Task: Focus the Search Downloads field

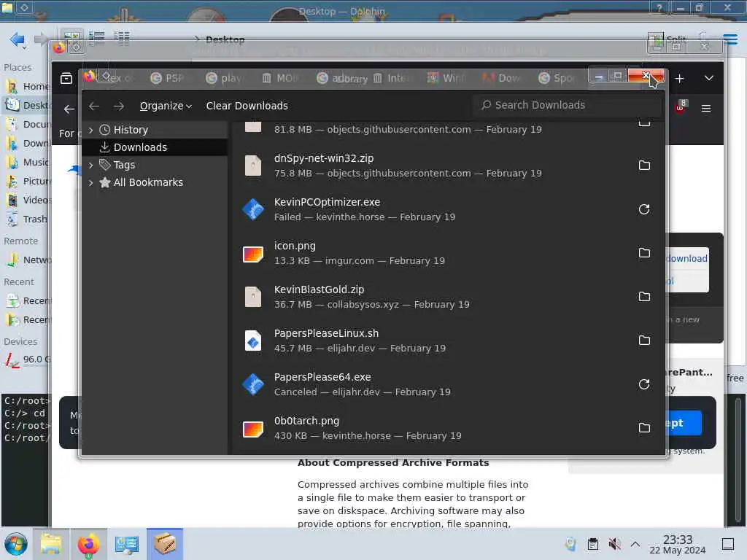Action: (567, 105)
